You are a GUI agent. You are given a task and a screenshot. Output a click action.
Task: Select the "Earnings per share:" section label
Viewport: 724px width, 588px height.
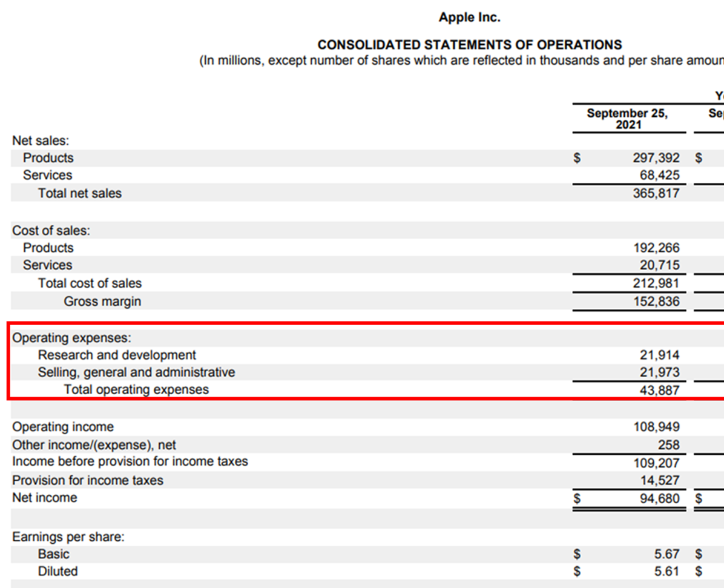coord(68,537)
